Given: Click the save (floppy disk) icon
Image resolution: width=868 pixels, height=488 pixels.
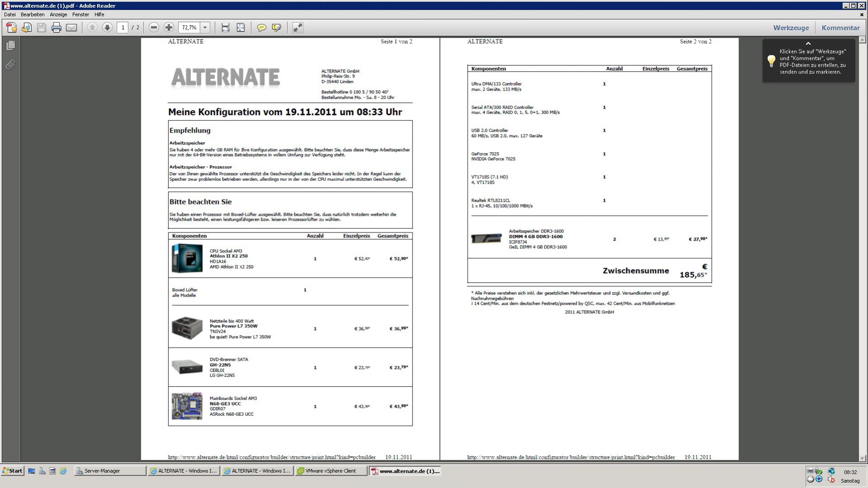Looking at the screenshot, I should point(42,28).
